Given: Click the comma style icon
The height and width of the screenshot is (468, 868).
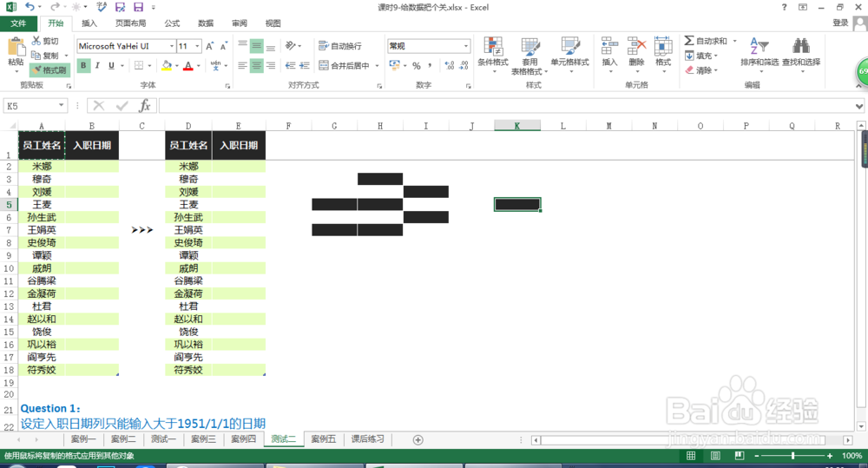Looking at the screenshot, I should pos(431,65).
